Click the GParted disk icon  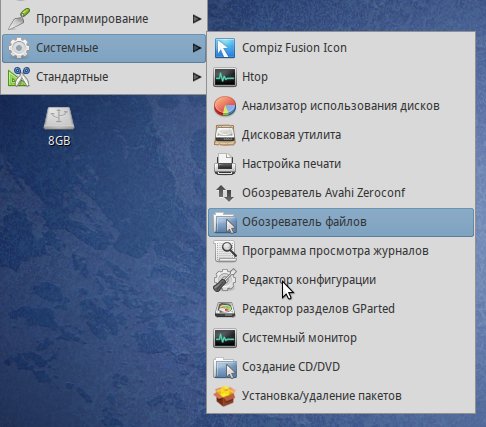(x=225, y=309)
